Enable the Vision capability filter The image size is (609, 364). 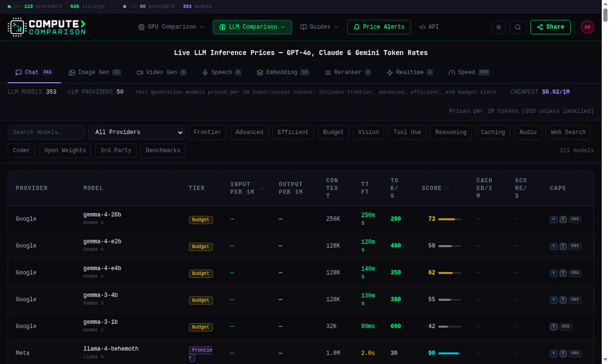point(368,132)
